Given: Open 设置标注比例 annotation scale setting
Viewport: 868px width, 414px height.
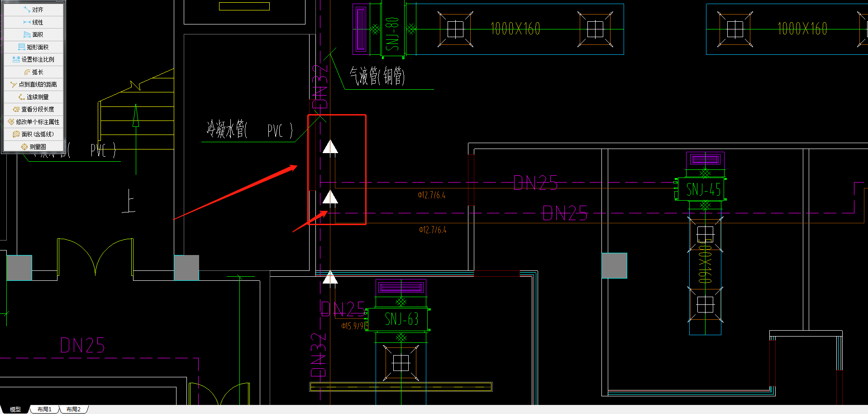Looking at the screenshot, I should [33, 59].
